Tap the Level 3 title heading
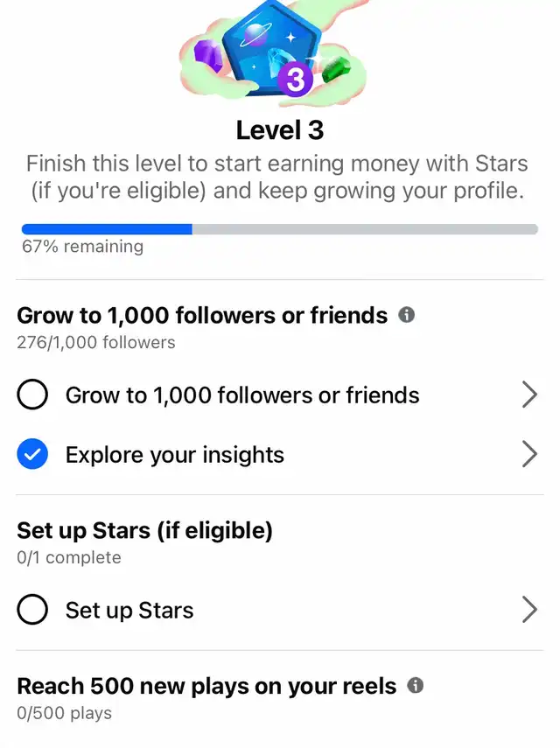The height and width of the screenshot is (748, 560). [x=280, y=129]
